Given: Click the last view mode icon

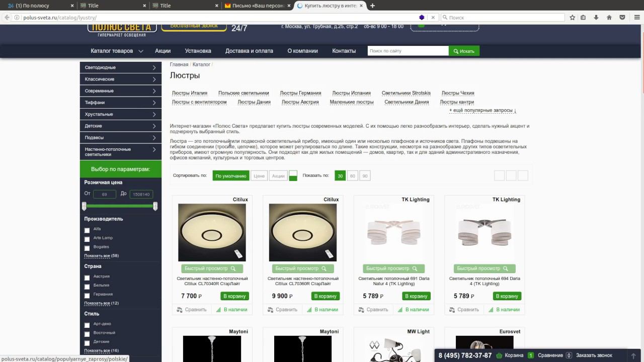Looking at the screenshot, I should [x=523, y=175].
